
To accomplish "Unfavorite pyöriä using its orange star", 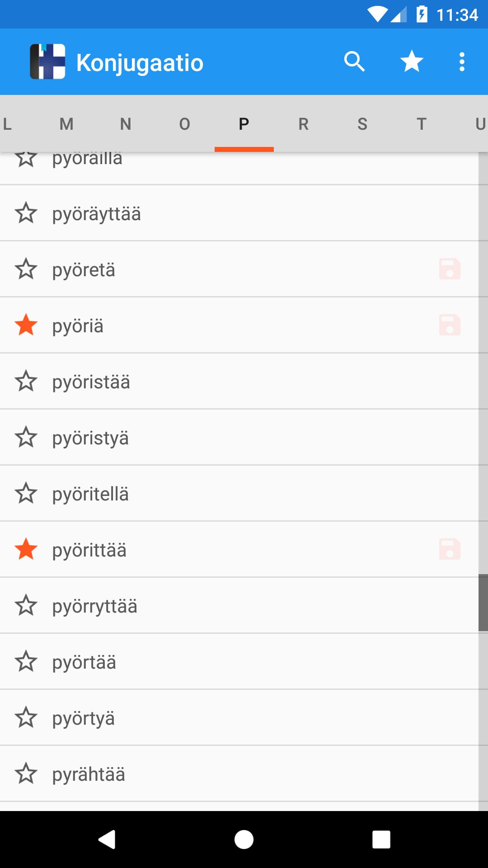I will 26,325.
